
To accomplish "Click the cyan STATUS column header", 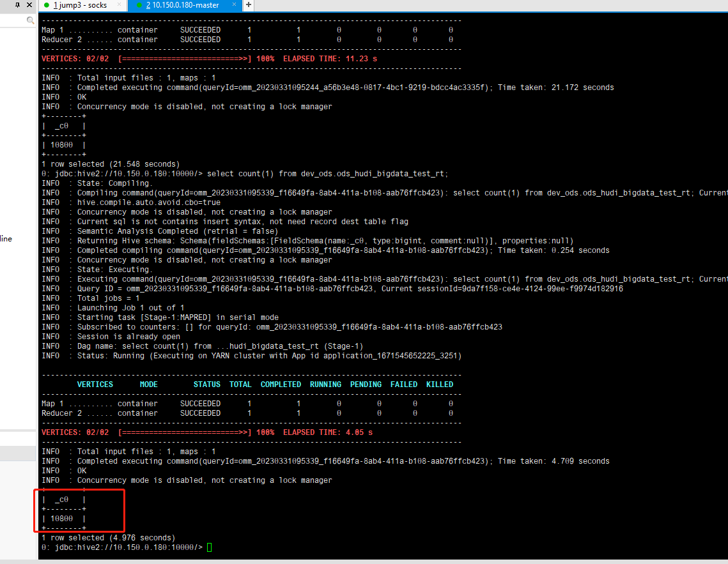I will click(x=206, y=385).
